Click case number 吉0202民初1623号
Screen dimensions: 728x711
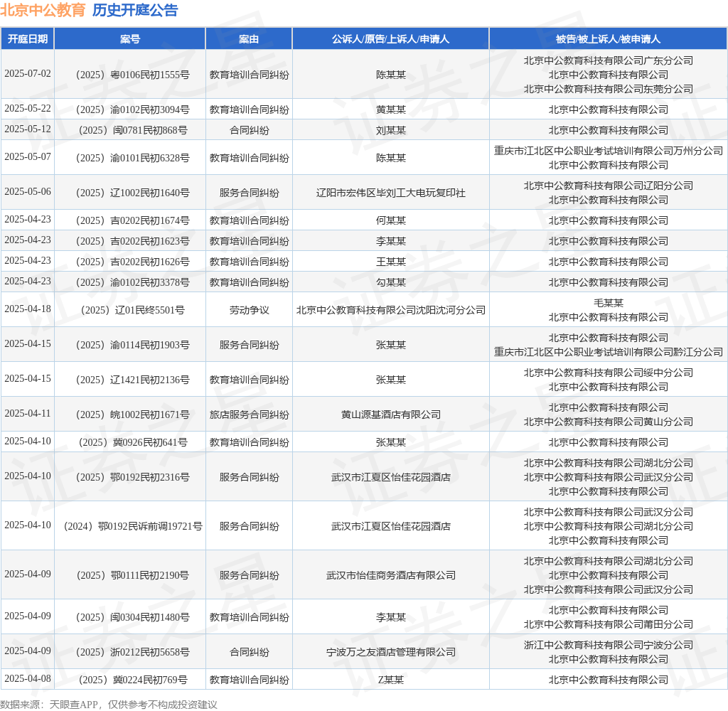pyautogui.click(x=133, y=241)
